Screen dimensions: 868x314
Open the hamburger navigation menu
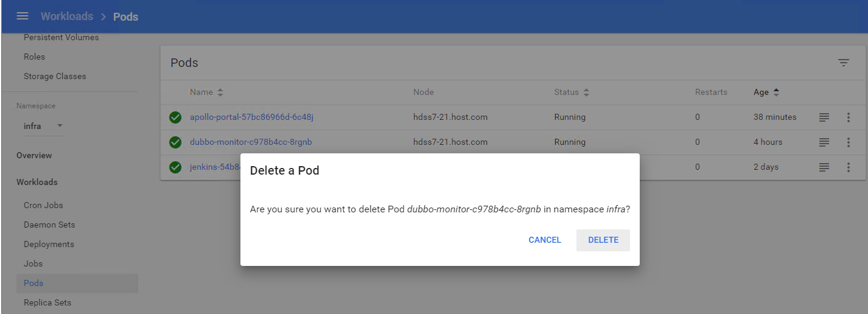(x=23, y=16)
